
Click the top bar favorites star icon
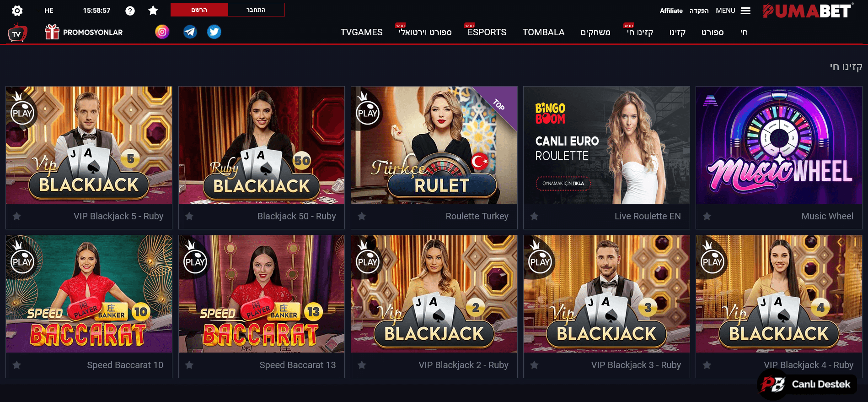point(153,11)
